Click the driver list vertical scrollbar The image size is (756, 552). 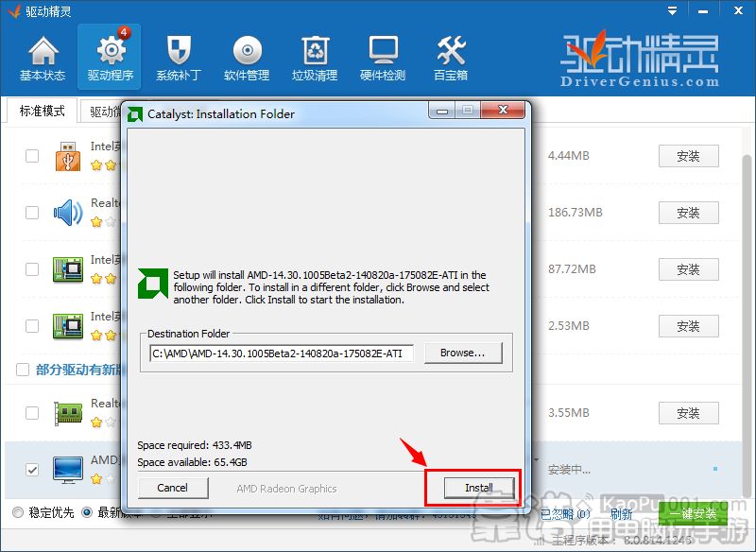pyautogui.click(x=747, y=326)
